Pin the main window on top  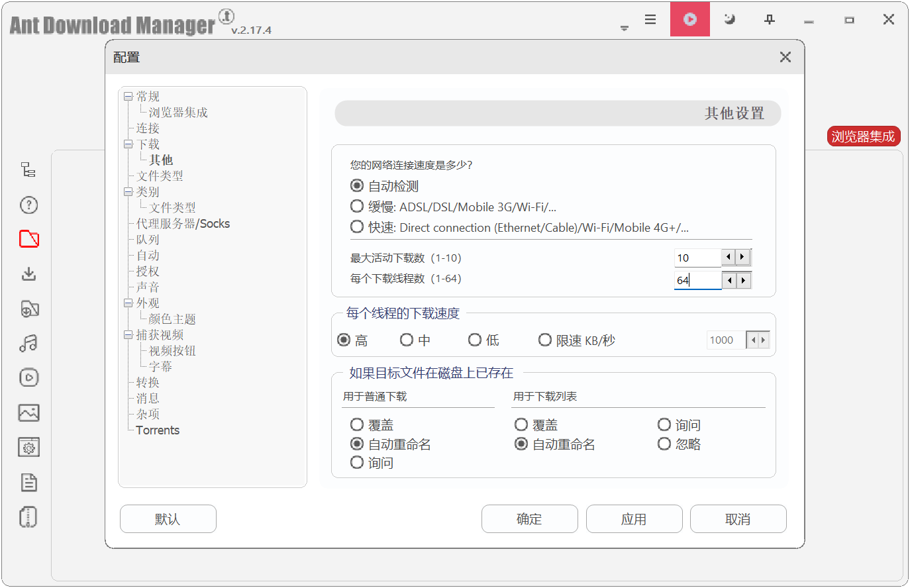coord(770,19)
